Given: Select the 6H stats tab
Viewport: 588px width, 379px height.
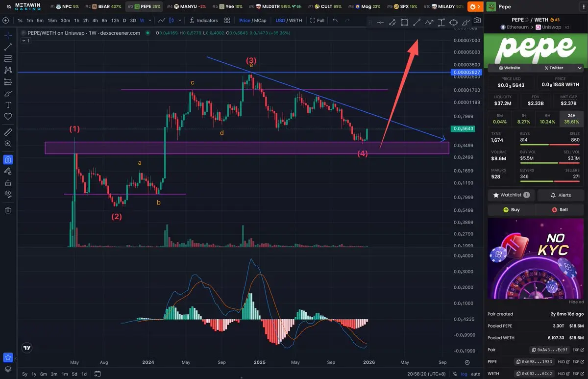Looking at the screenshot, I should click(x=547, y=118).
